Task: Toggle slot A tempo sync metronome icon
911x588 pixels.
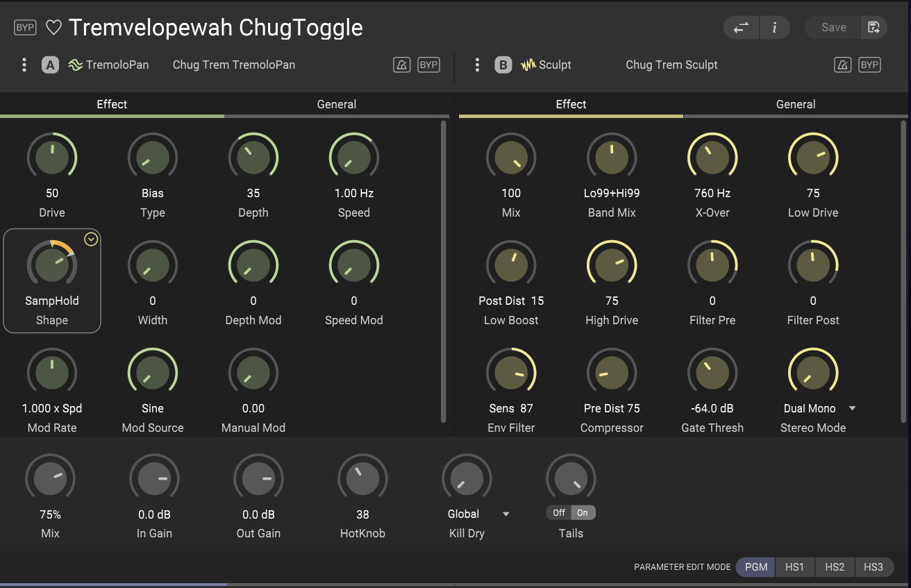Action: point(401,65)
